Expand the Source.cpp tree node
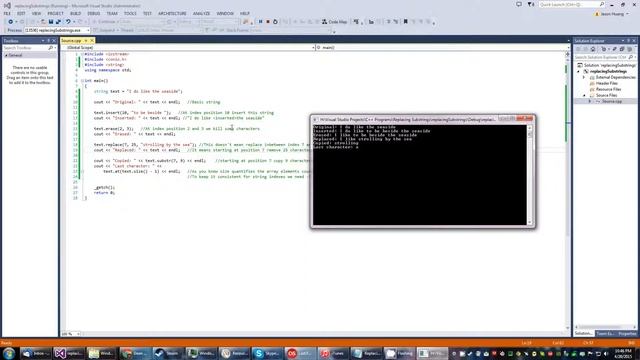The image size is (640, 360). point(589,101)
